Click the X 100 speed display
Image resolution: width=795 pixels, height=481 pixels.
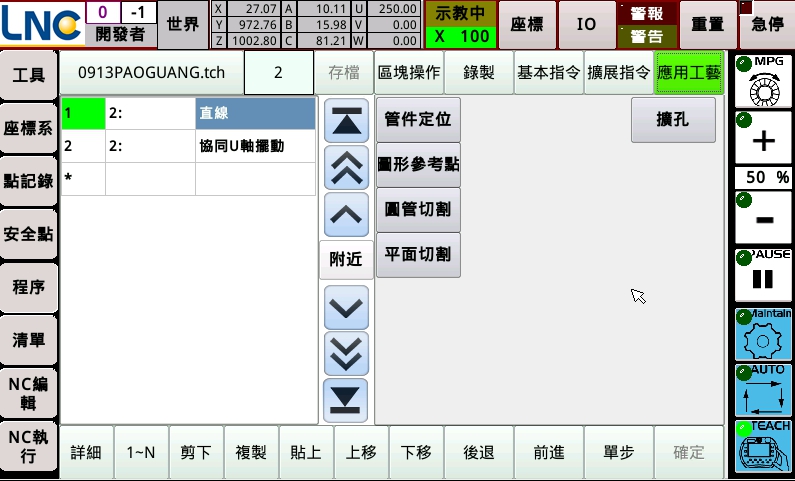[x=460, y=36]
